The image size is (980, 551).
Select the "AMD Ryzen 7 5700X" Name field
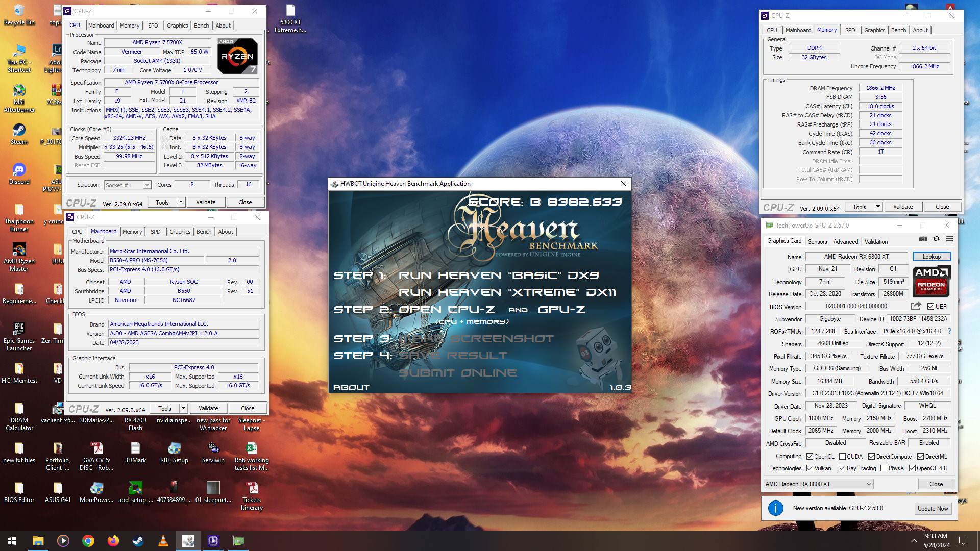157,43
